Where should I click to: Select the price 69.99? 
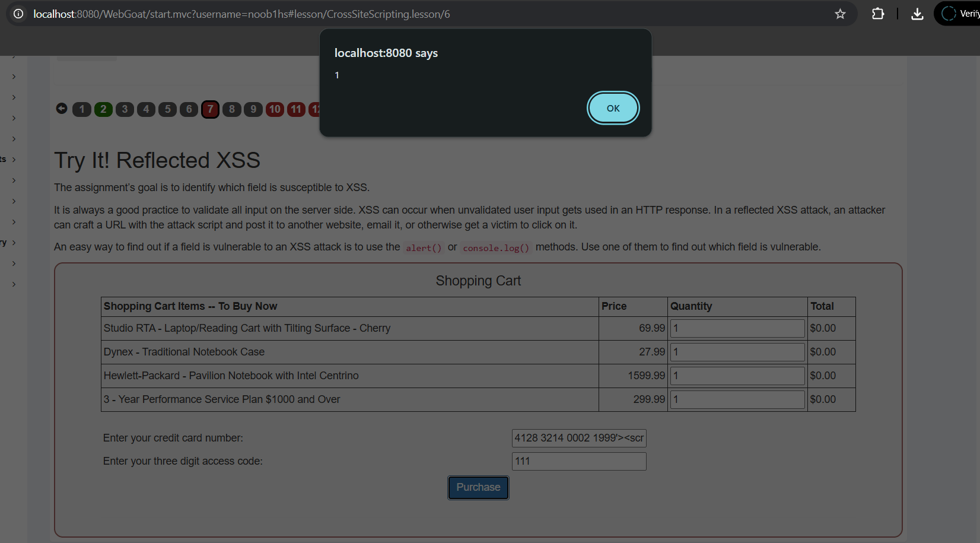click(x=652, y=328)
